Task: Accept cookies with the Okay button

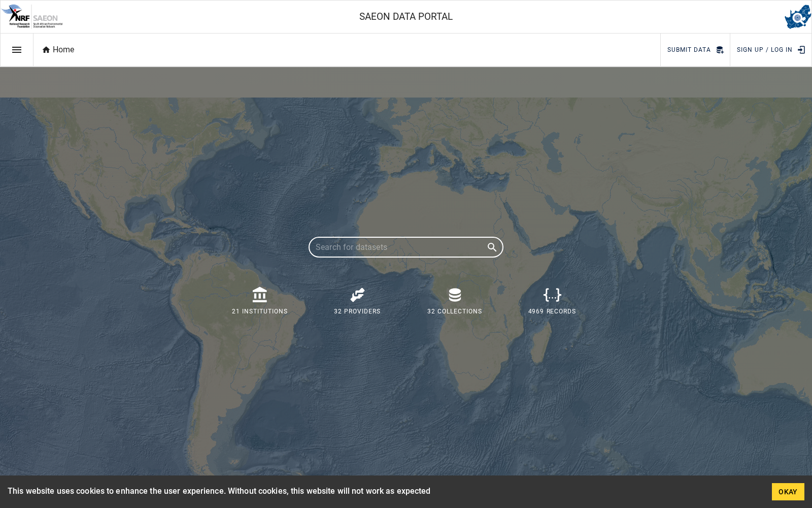Action: pyautogui.click(x=788, y=492)
